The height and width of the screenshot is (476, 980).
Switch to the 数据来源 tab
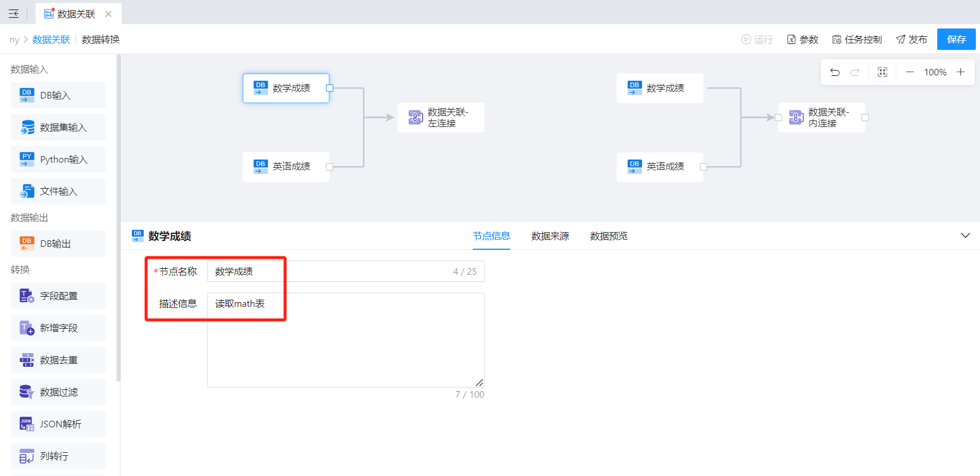(550, 236)
